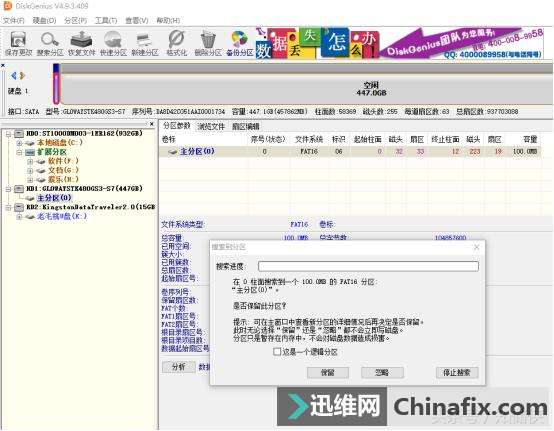Expand the 老毛桃U盘(K:) tree node

(x=19, y=217)
